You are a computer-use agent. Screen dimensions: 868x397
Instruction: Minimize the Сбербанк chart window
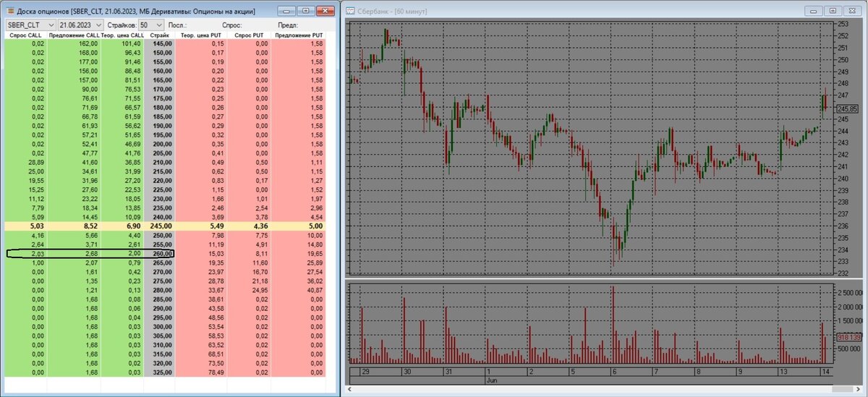(x=813, y=11)
